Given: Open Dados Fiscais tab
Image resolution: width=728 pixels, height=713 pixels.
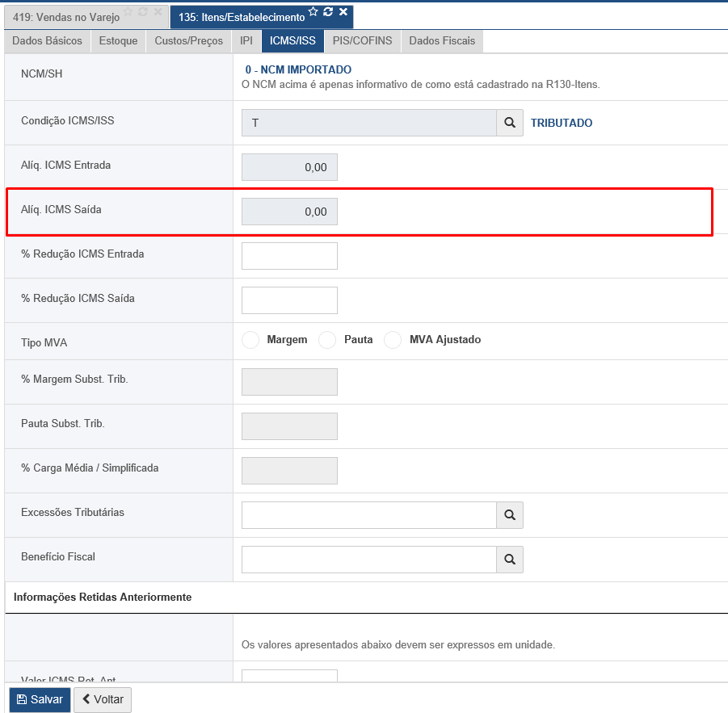Looking at the screenshot, I should tap(442, 41).
